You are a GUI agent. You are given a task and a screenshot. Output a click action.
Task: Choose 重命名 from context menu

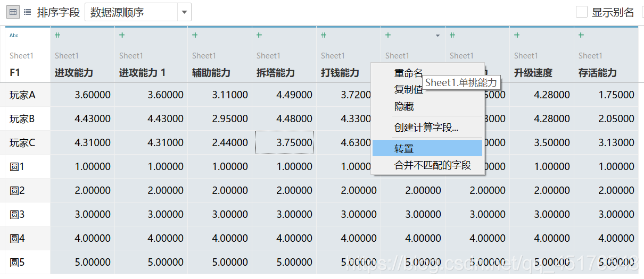(x=409, y=73)
